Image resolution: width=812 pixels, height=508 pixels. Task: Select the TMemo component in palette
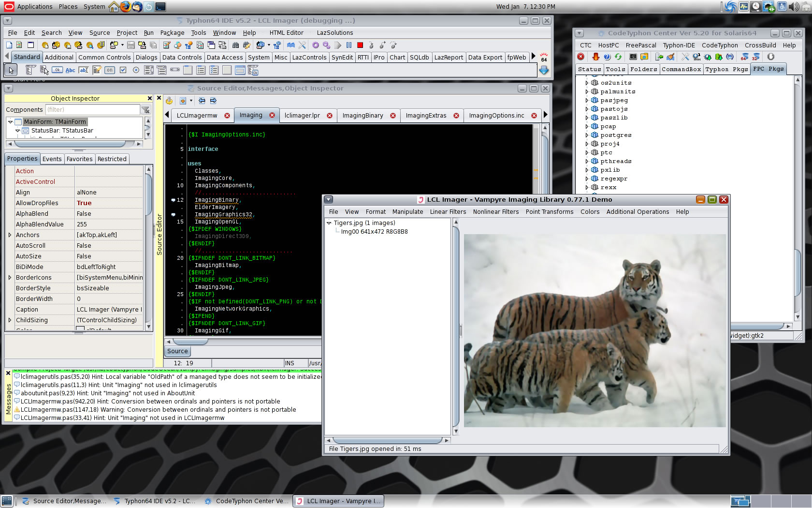coord(97,70)
